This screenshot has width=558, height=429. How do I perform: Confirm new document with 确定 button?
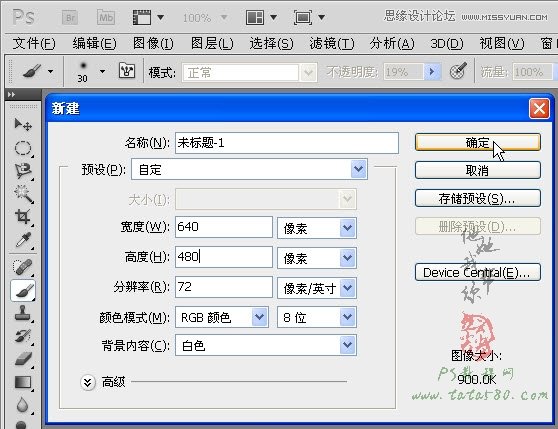pyautogui.click(x=478, y=142)
